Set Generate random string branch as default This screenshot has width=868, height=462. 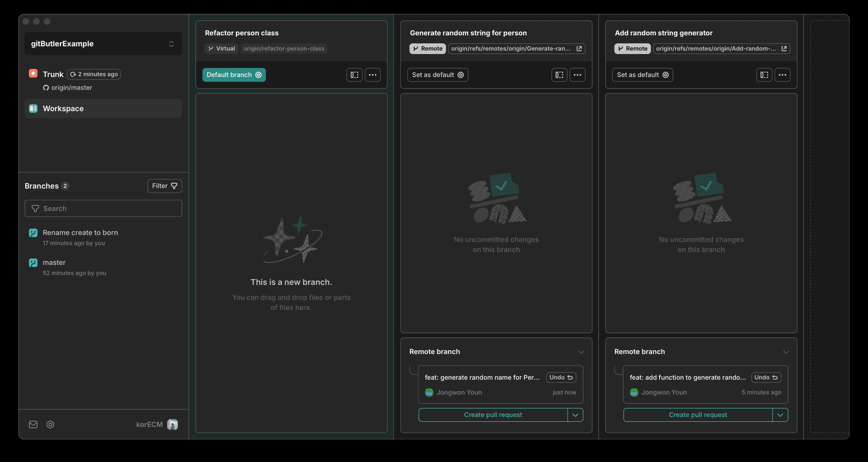(438, 75)
